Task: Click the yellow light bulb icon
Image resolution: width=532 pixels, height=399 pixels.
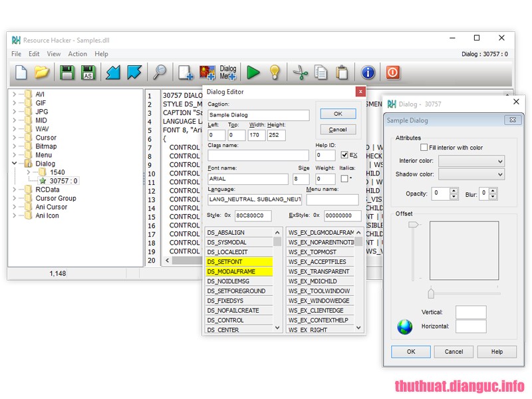Action: (x=275, y=72)
